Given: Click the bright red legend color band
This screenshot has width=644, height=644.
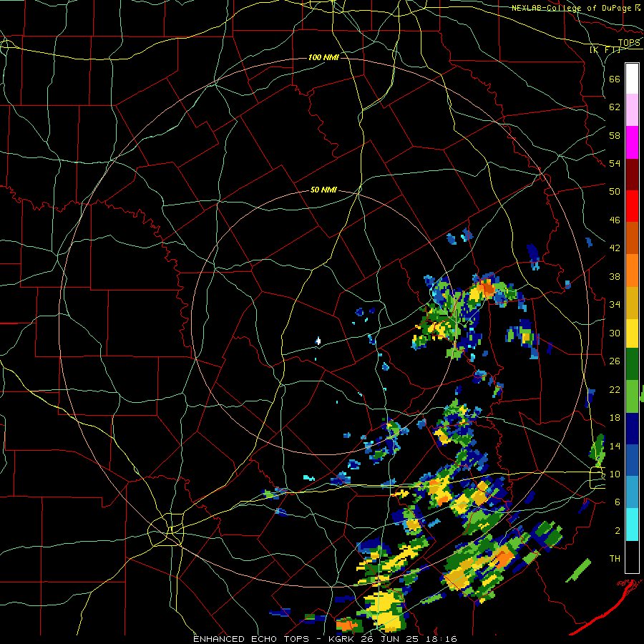Looking at the screenshot, I should 632,206.
